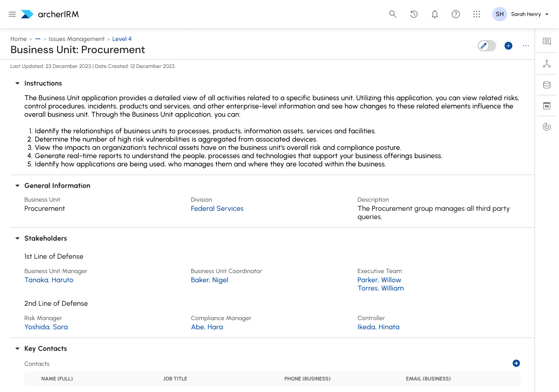Open the relationship hierarchy icon in sidebar
559x392 pixels.
pos(547,64)
